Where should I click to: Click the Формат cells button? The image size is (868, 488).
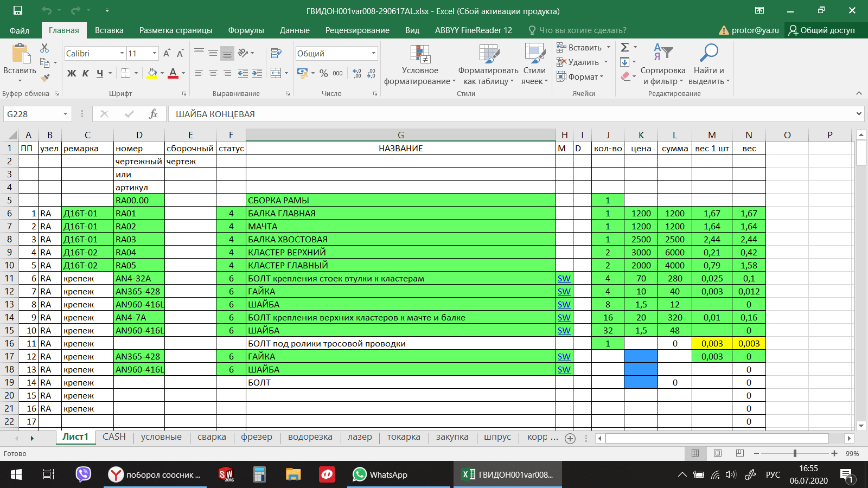(580, 76)
